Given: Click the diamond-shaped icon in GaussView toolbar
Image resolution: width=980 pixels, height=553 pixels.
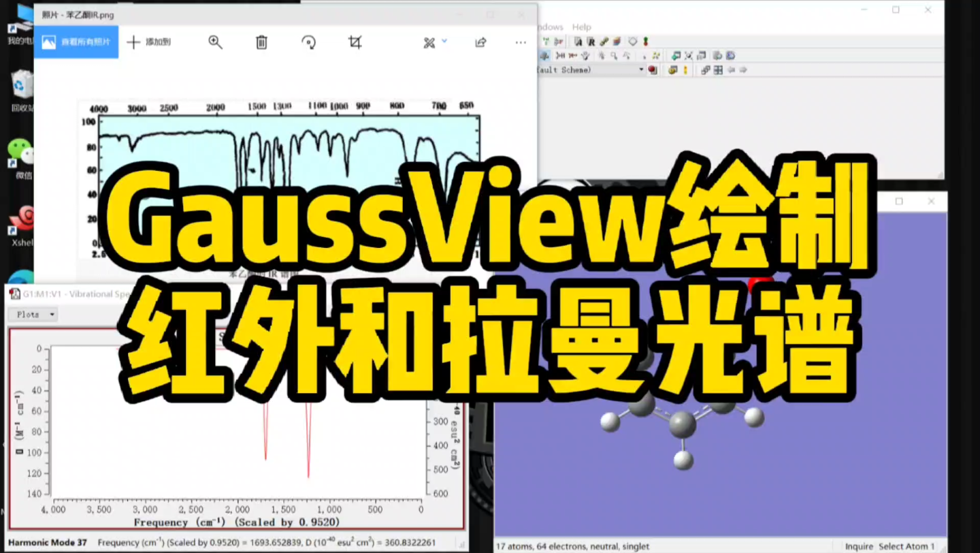Looking at the screenshot, I should pos(633,42).
